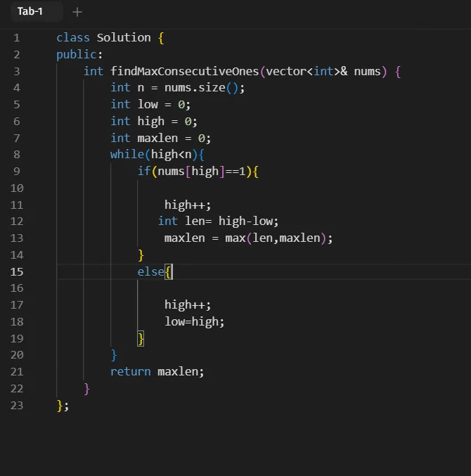Click 'public:' keyword on line 2

(79, 55)
